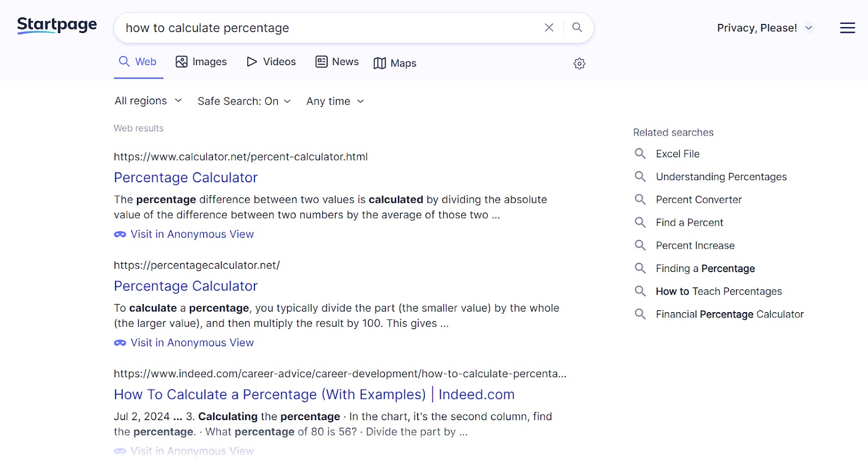Screen dimensions: 868x469
Task: Click the Web tab magnifier icon
Action: pos(124,61)
